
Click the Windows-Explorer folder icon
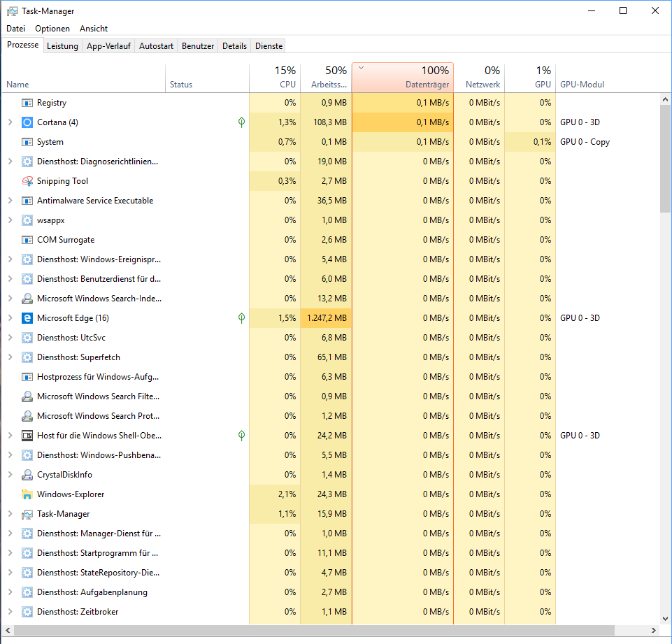(27, 494)
